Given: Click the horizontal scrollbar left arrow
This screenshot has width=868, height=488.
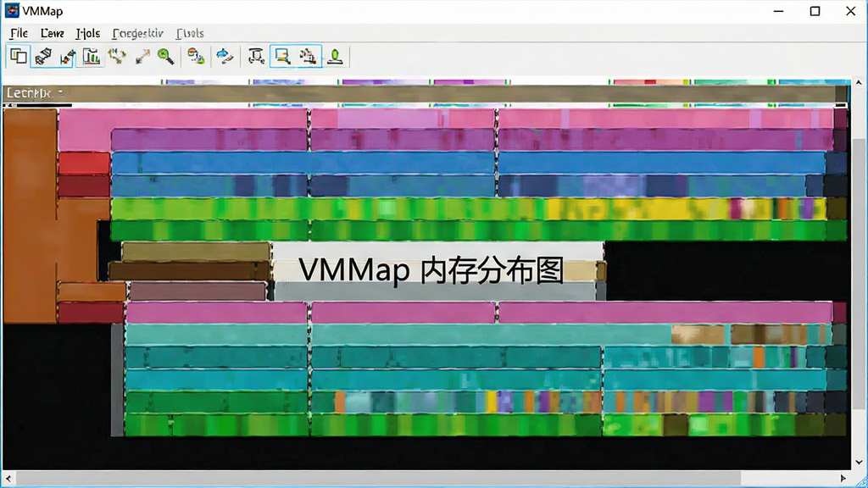Looking at the screenshot, I should [8, 478].
